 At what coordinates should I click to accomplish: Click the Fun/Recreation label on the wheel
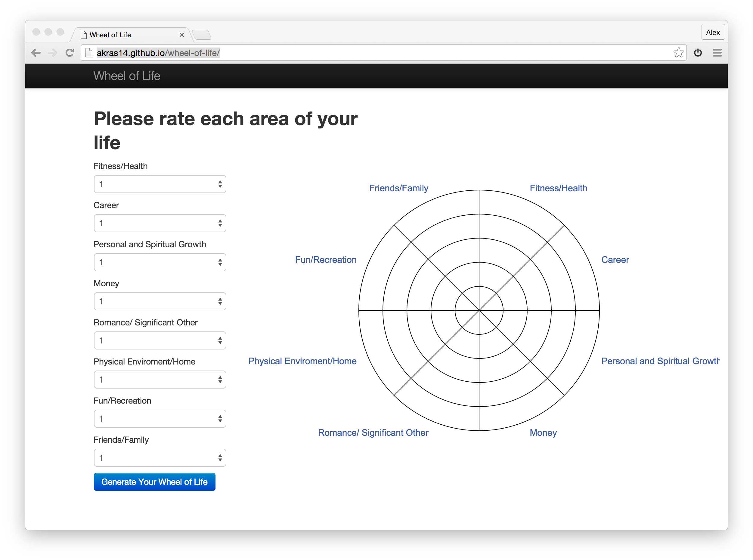(x=326, y=260)
